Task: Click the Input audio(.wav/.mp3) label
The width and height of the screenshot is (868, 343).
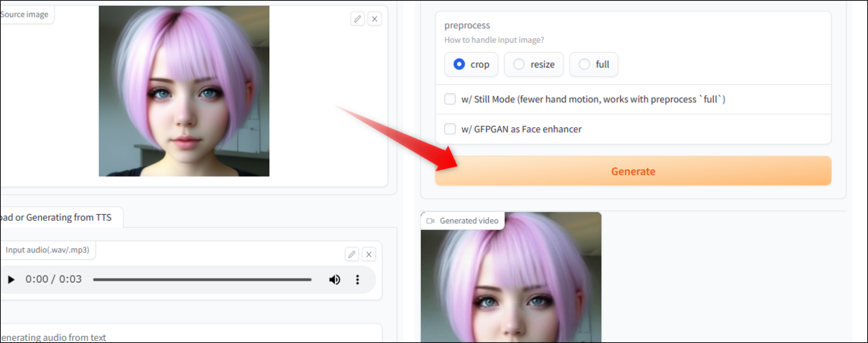Action: pyautogui.click(x=48, y=250)
